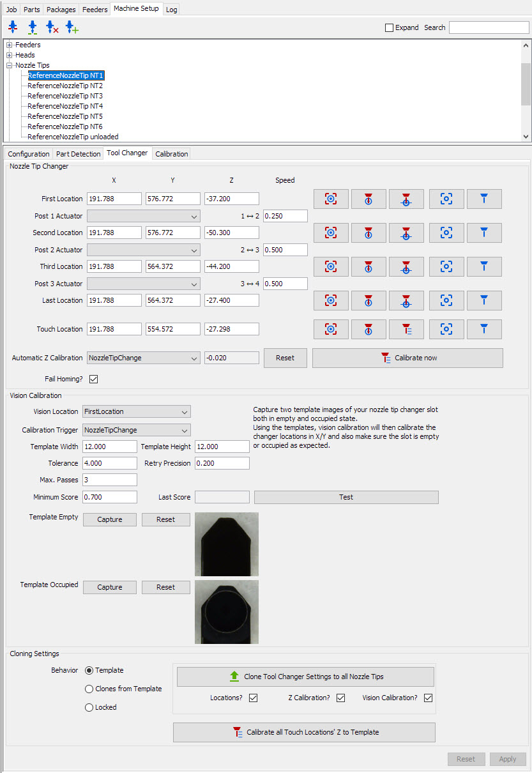532x773 pixels.
Task: Open the Post 2 Actuator dropdown
Action: click(x=143, y=250)
